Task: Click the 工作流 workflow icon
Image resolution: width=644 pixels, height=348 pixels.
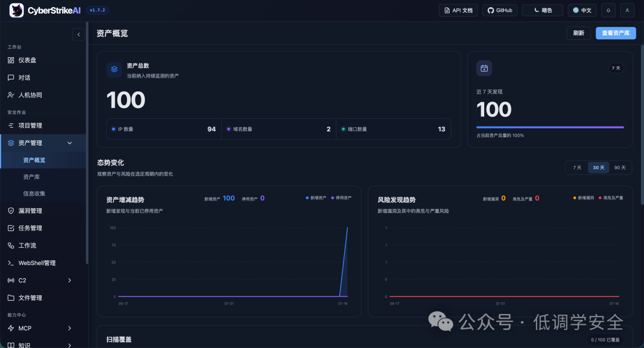Action: [x=11, y=245]
